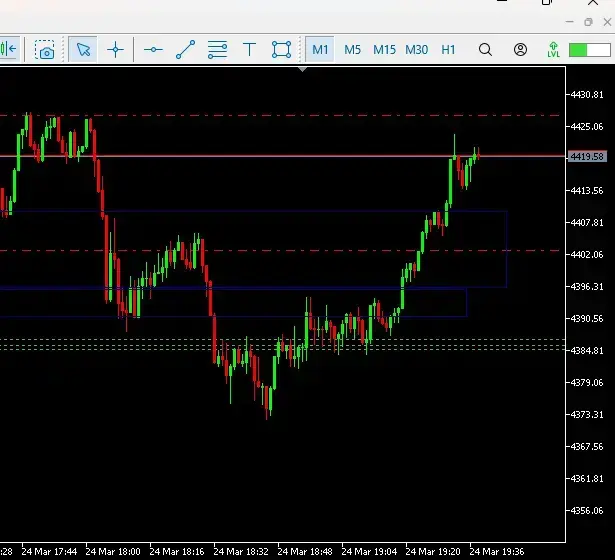
Task: Open the user account profile icon
Action: [520, 49]
